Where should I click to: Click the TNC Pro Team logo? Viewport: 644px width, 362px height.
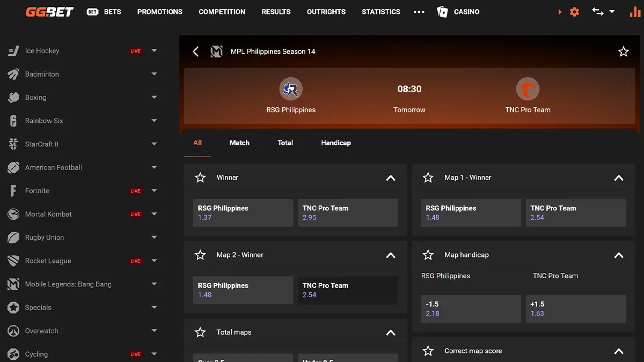[x=528, y=89]
